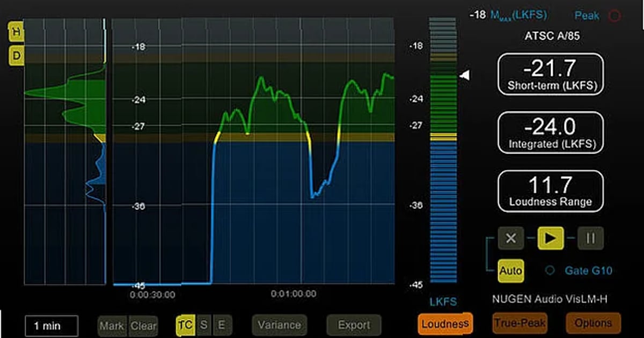The image size is (644, 338).
Task: Open the Options panel
Action: point(593,322)
